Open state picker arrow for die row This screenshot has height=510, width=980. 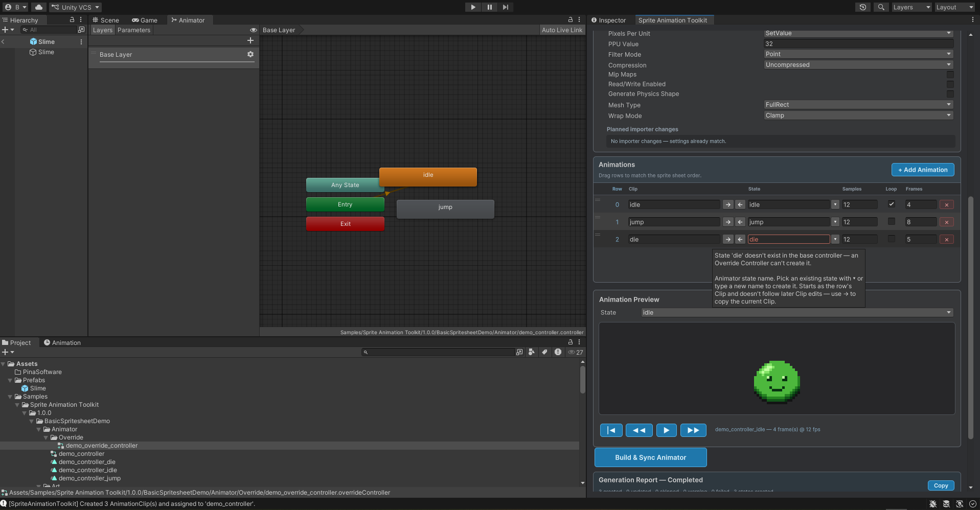835,239
